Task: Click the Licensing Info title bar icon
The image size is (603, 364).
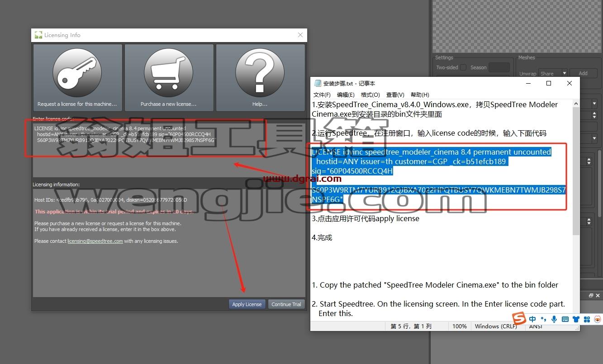Action: pyautogui.click(x=38, y=35)
